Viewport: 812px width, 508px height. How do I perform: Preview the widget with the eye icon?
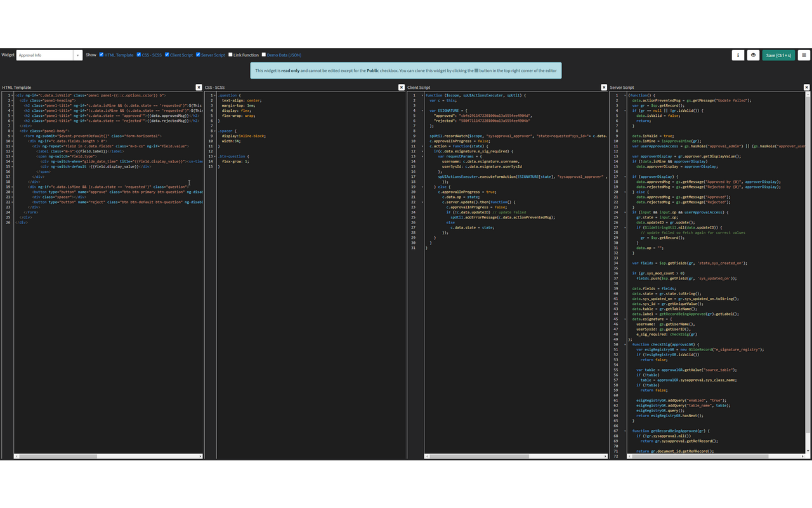pyautogui.click(x=753, y=55)
